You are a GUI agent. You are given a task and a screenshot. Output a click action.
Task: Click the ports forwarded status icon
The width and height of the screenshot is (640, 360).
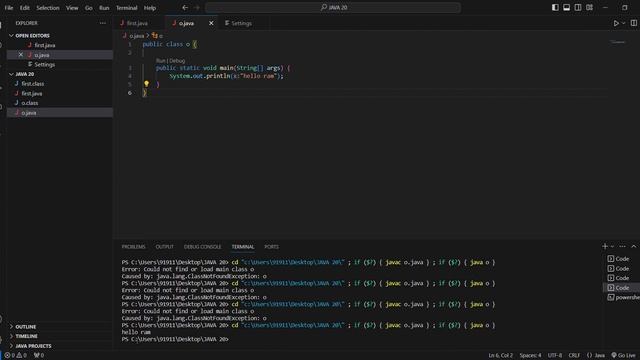(39, 356)
